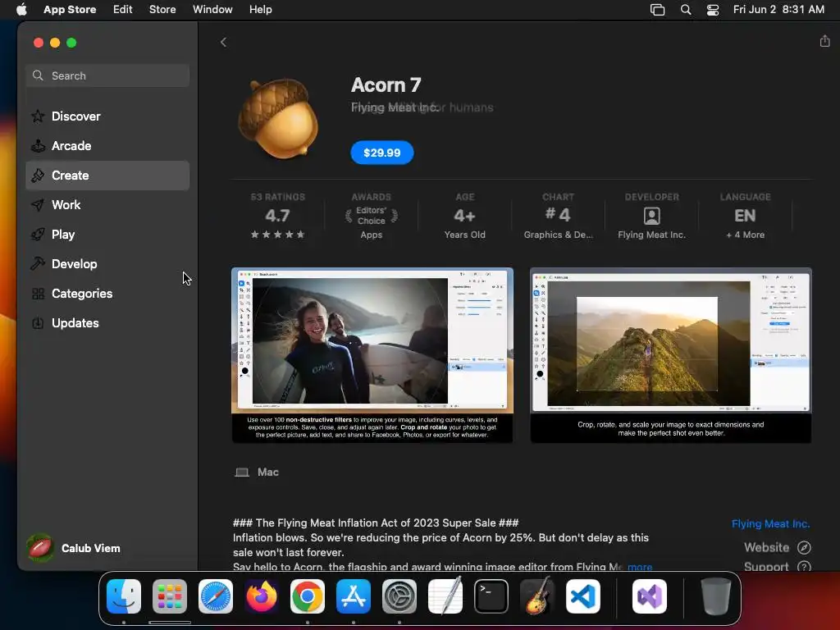Open Finder from the Dock

(x=124, y=596)
